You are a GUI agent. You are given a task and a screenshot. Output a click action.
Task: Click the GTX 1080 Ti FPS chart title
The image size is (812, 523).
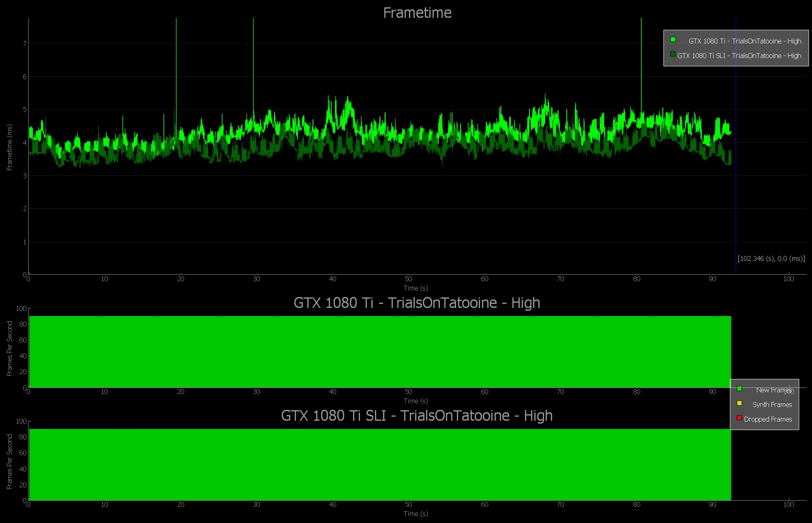coord(417,303)
